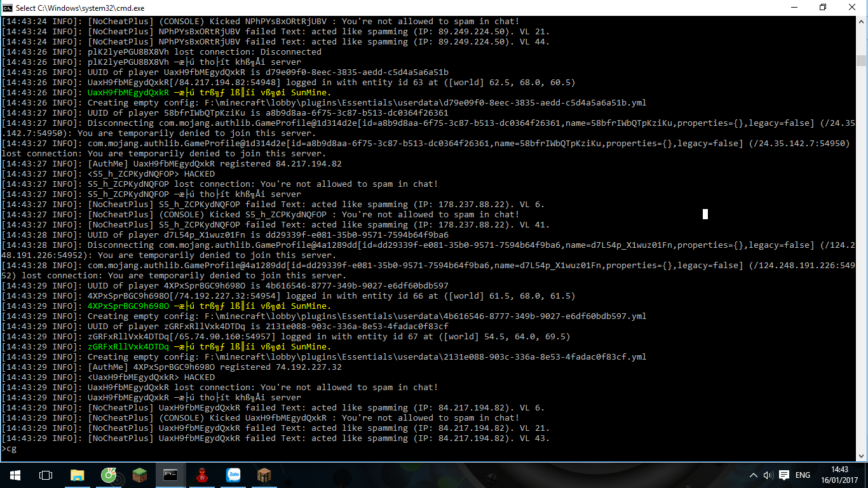Click 'plK2lyePGU8BX8Vh lost connection: Disconnected' line
The image size is (868, 488).
[x=161, y=52]
